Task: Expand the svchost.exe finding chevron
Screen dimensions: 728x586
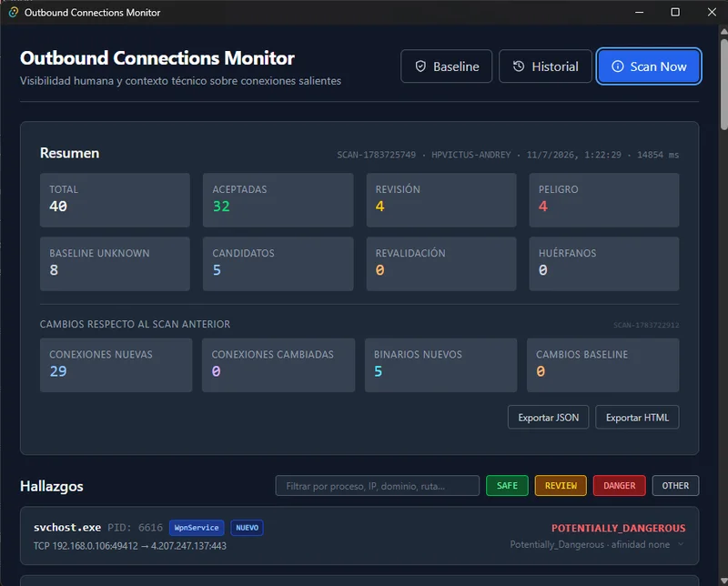Action: pyautogui.click(x=681, y=544)
